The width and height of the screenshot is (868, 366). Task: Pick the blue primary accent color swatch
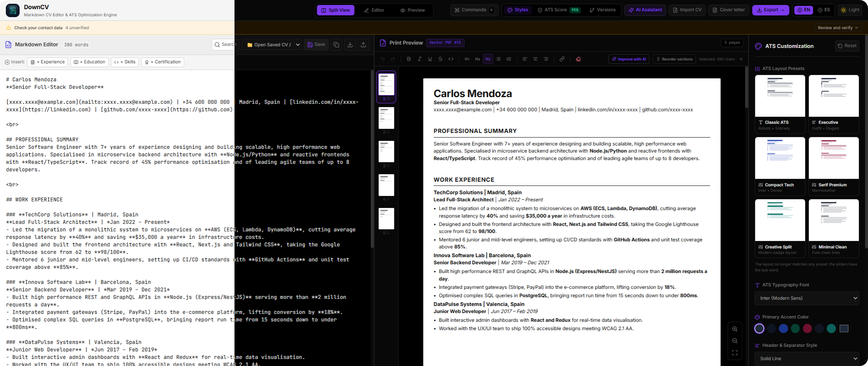(783, 328)
